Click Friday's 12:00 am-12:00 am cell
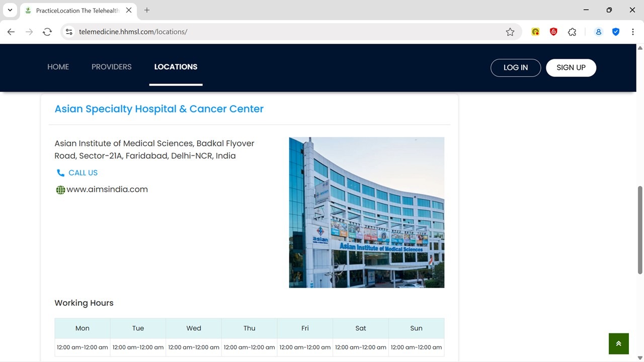 coord(305,347)
